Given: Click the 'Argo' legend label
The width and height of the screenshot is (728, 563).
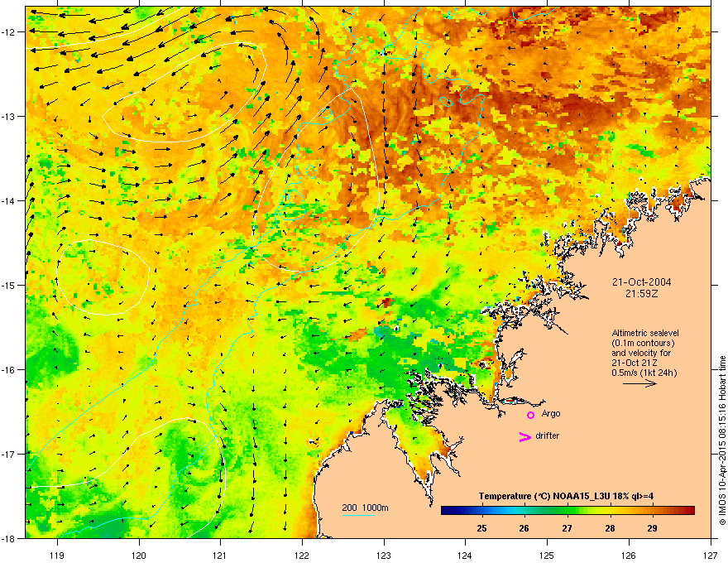Looking at the screenshot, I should [x=551, y=414].
